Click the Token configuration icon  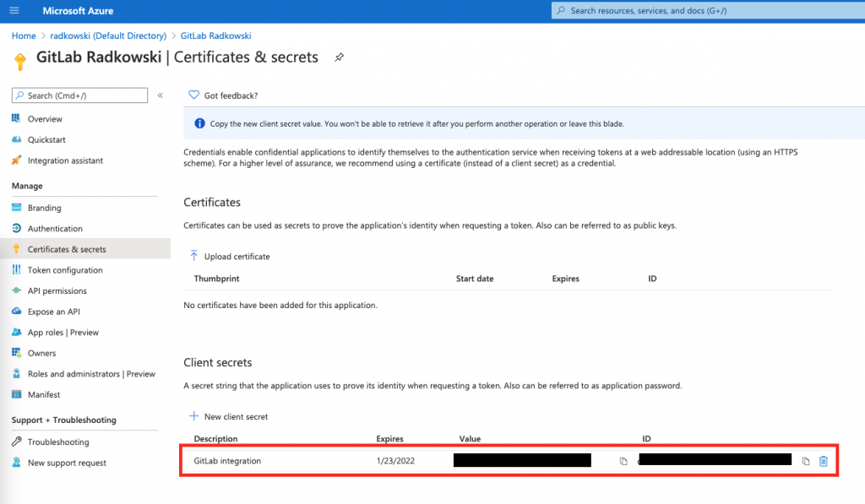pyautogui.click(x=16, y=269)
